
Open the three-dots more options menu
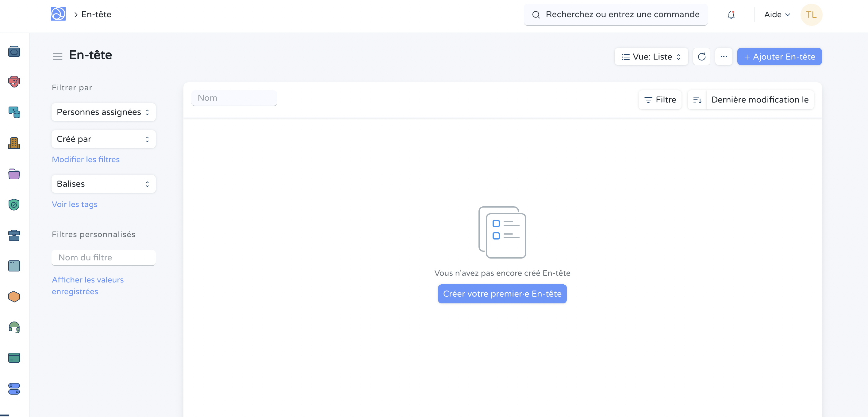coord(724,57)
